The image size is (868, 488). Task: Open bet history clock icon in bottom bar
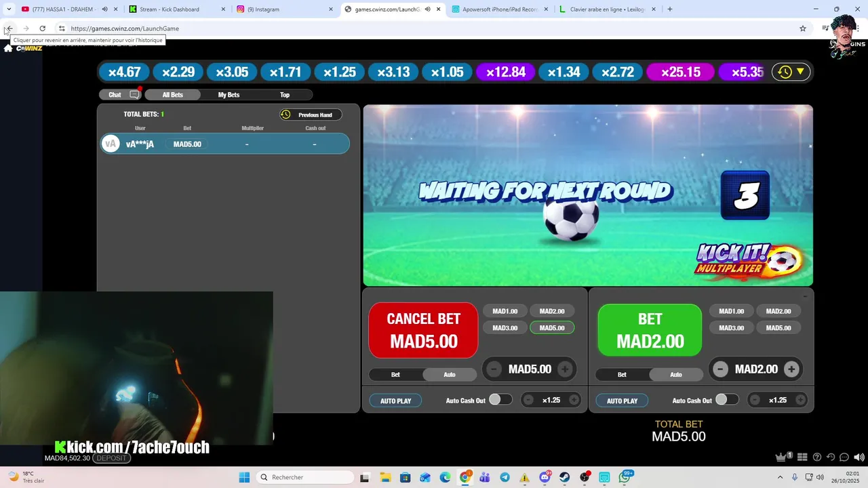pyautogui.click(x=830, y=457)
